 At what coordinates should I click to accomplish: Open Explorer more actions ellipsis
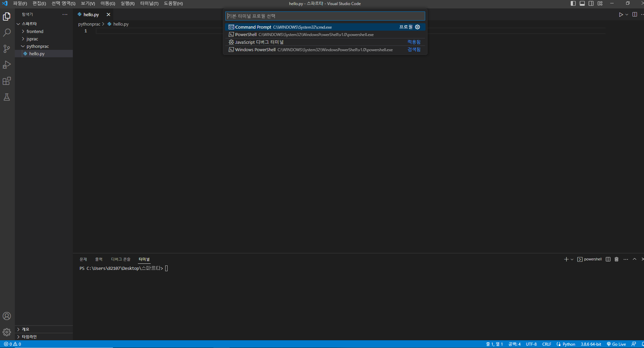65,14
